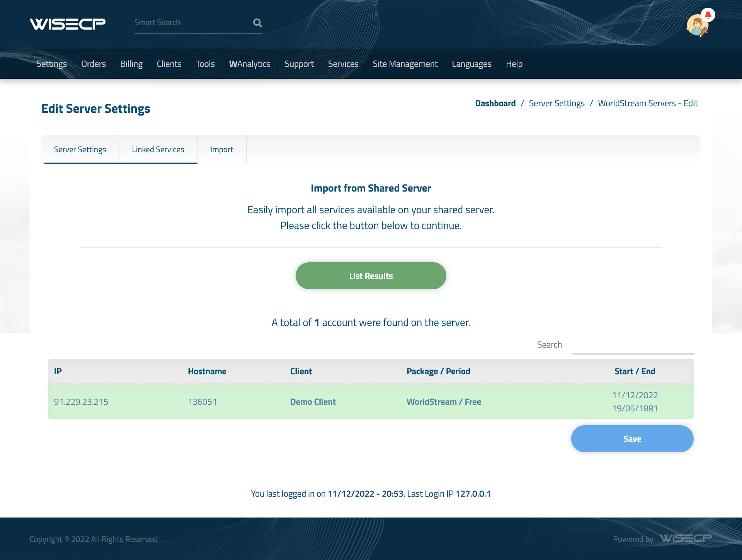The image size is (742, 560).
Task: Click the List Results button
Action: 371,275
